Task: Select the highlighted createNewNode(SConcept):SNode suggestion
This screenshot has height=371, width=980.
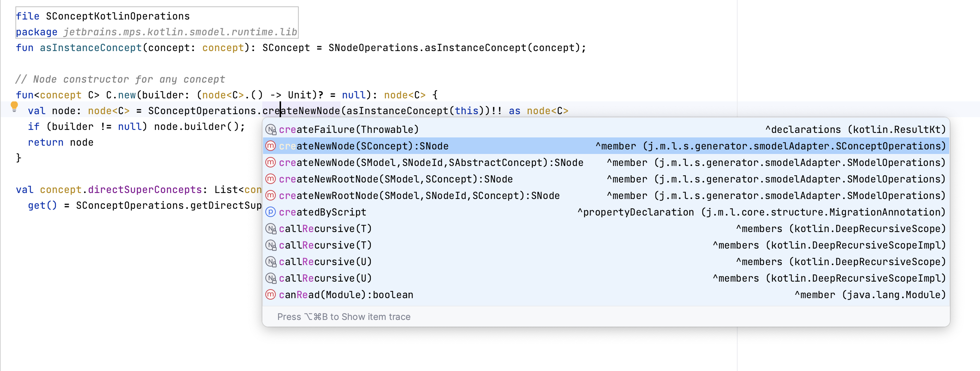Action: tap(363, 146)
